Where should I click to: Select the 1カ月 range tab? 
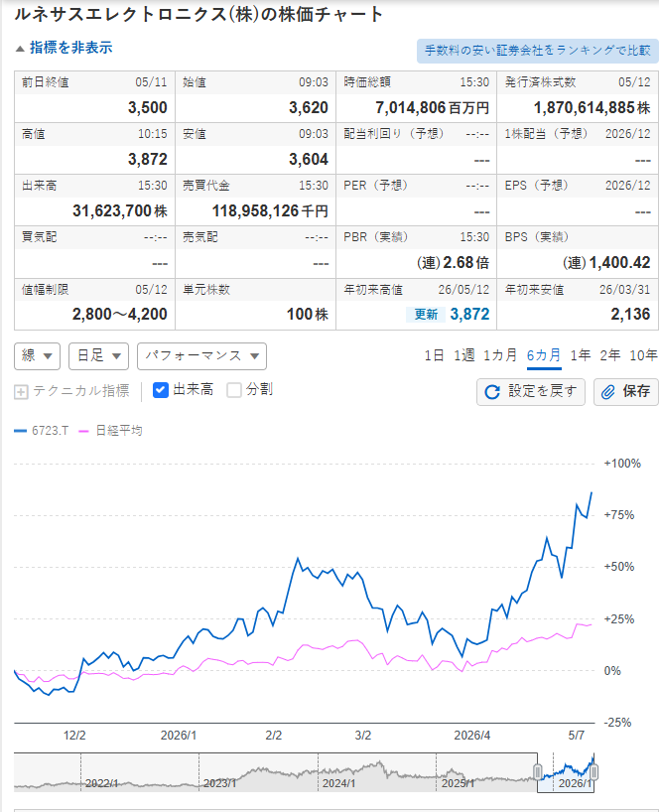(x=500, y=355)
